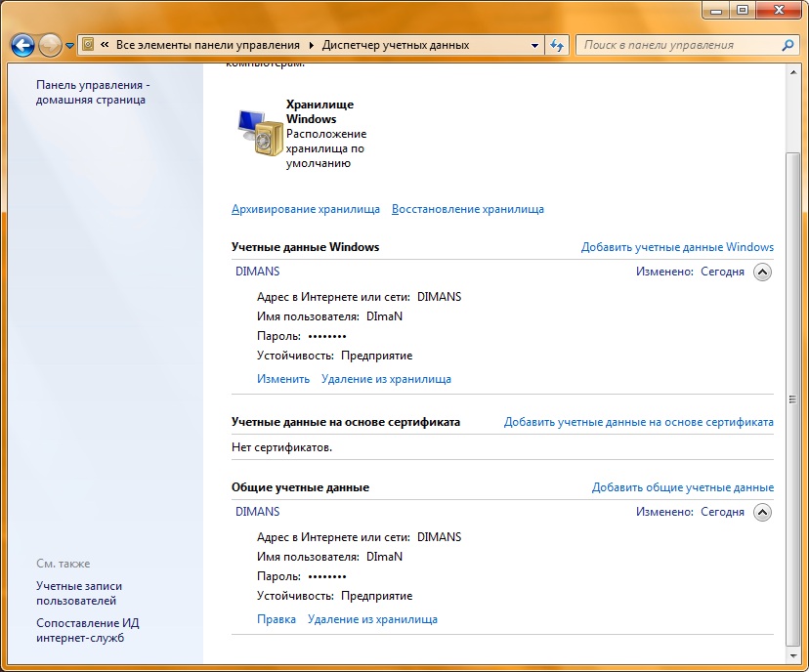Click the vertical scrollbar thumb
Screen dimensions: 809x672
(793, 399)
